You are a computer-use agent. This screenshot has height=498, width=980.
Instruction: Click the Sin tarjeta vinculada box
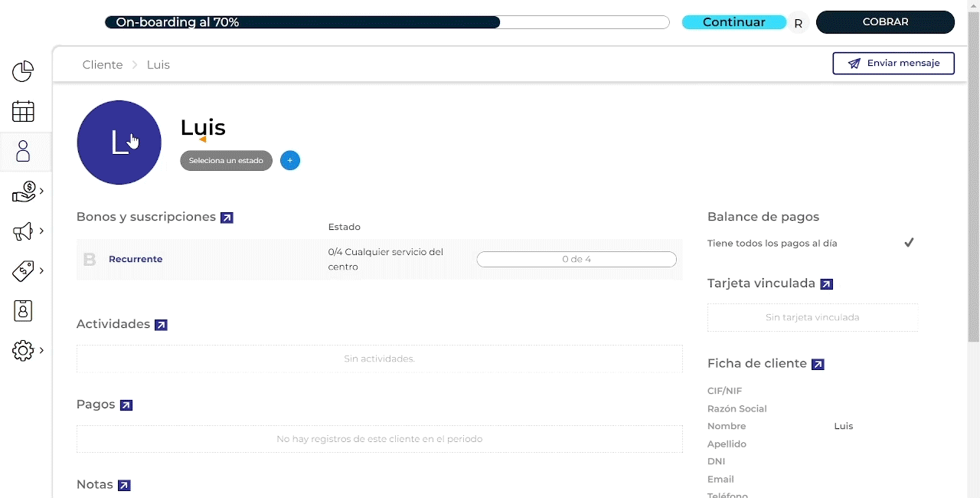tap(812, 317)
